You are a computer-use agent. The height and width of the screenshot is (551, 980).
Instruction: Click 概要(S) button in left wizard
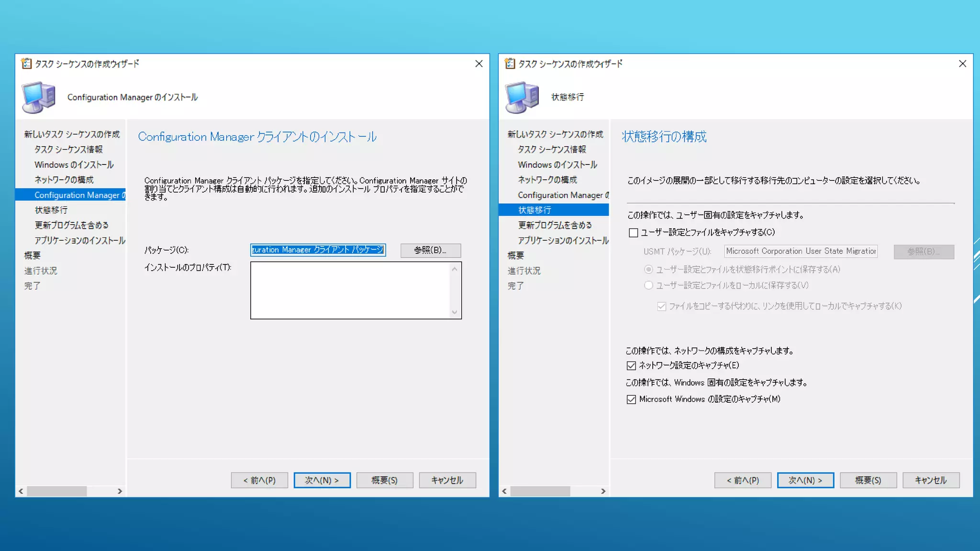384,480
